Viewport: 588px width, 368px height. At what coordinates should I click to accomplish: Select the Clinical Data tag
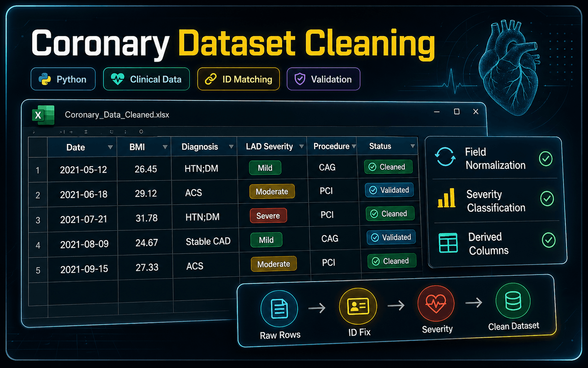pos(146,79)
